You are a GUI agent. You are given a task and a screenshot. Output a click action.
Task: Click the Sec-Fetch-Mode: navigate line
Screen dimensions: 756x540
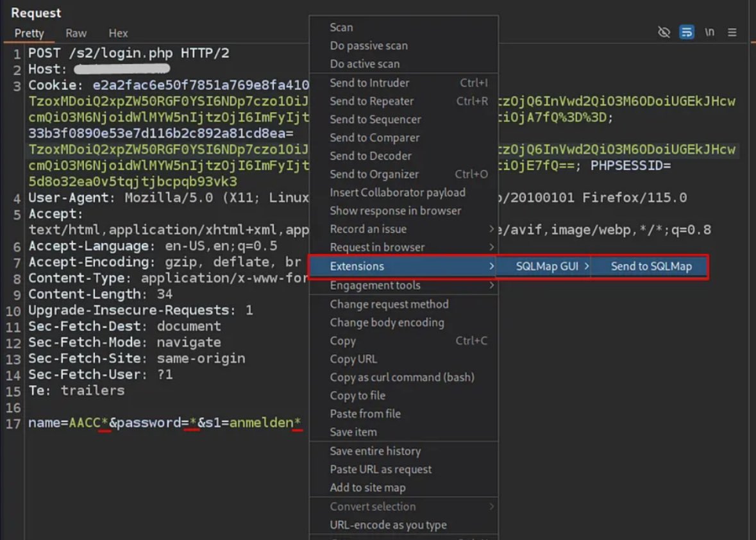(124, 343)
